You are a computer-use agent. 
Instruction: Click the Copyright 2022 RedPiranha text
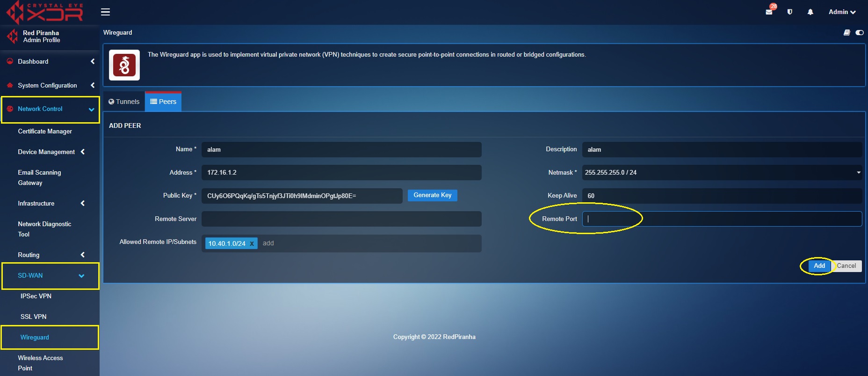[434, 337]
